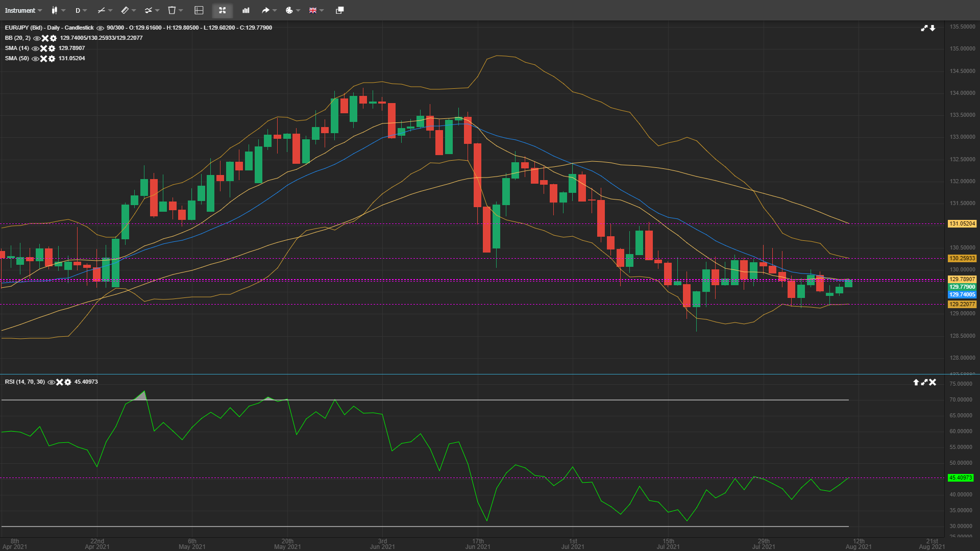The width and height of the screenshot is (980, 551).
Task: Click the share arrow icon
Action: [265, 10]
